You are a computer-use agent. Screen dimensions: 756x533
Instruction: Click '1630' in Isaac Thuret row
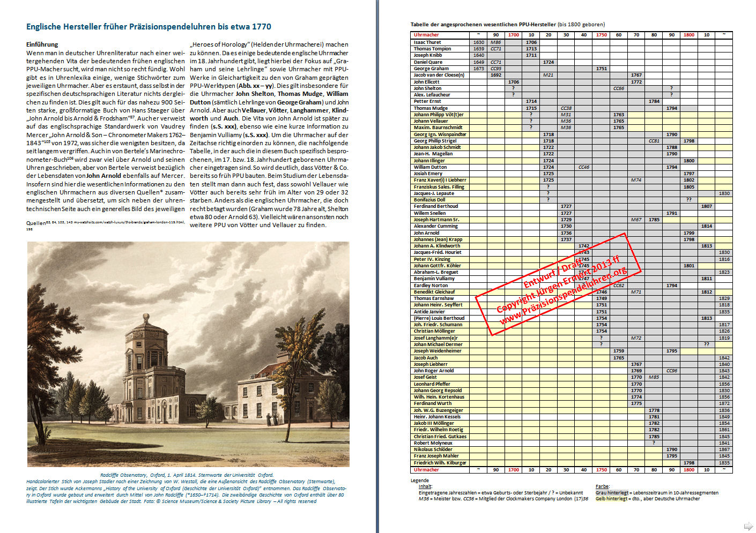point(479,42)
